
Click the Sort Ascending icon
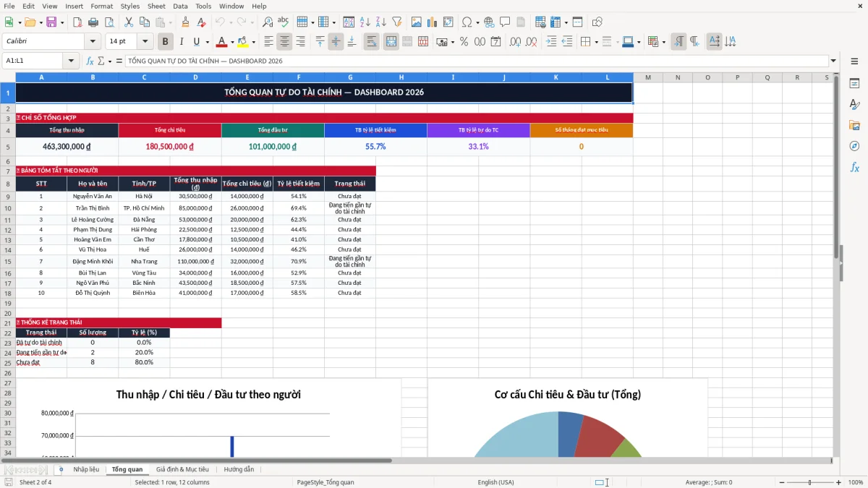(365, 22)
